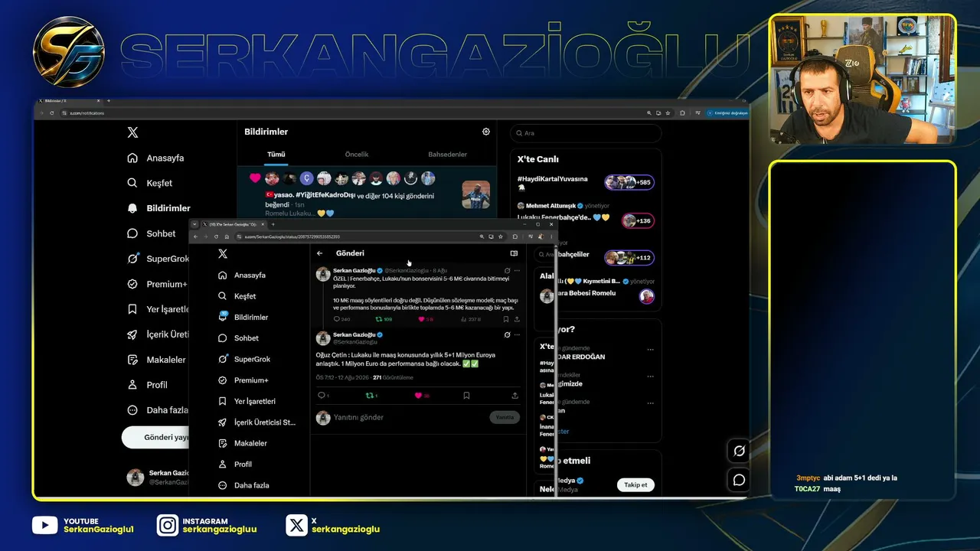Join the live space with +112 listeners

[629, 258]
